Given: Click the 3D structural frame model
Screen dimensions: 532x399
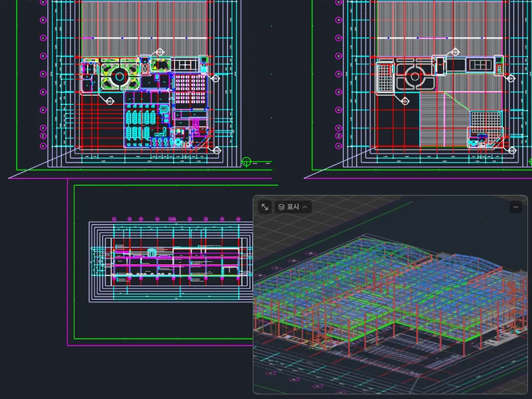Looking at the screenshot, I should (390, 299).
